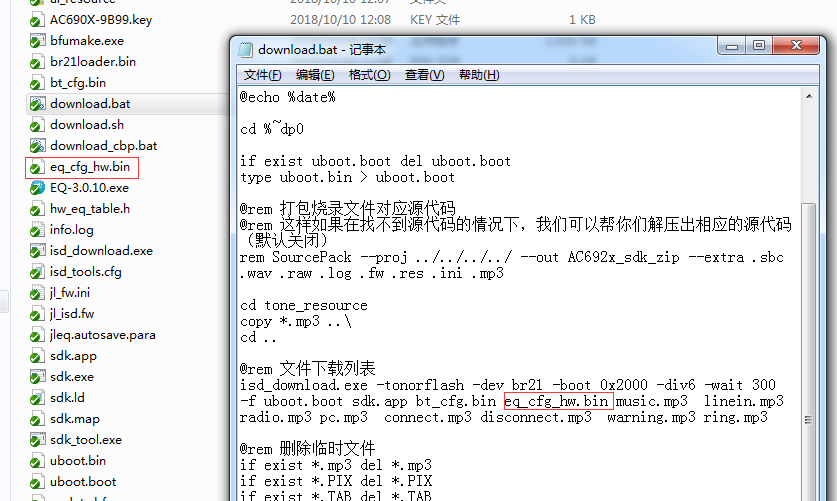Viewport: 837px width, 501px height.
Task: Open the 帮助(H) menu in Notepad
Action: point(479,75)
